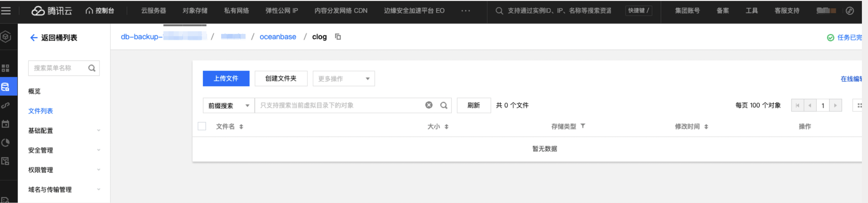Click 返回桶列表 link text
This screenshot has height=203, width=868.
[x=59, y=38]
